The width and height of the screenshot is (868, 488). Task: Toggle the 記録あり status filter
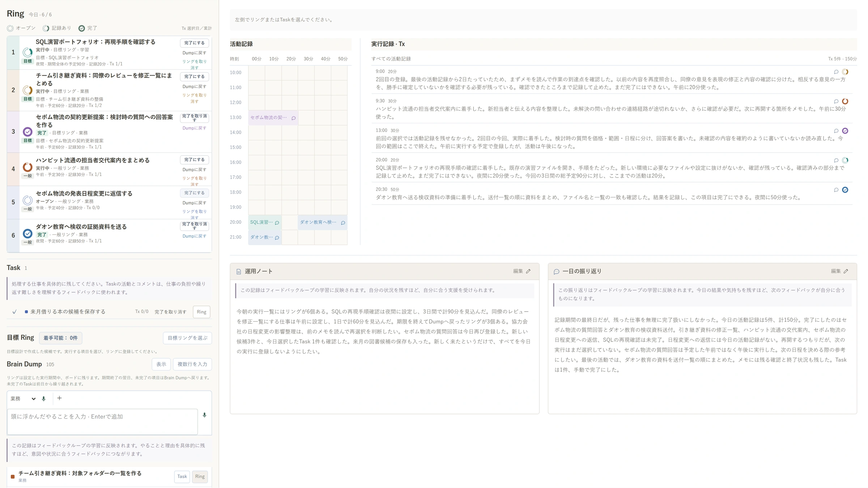pos(57,28)
